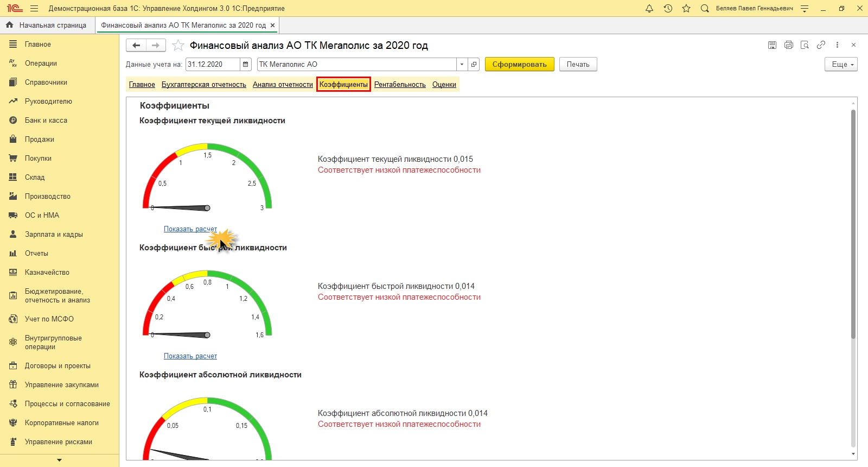868x467 pixels.
Task: Go back with the left arrow
Action: (136, 45)
